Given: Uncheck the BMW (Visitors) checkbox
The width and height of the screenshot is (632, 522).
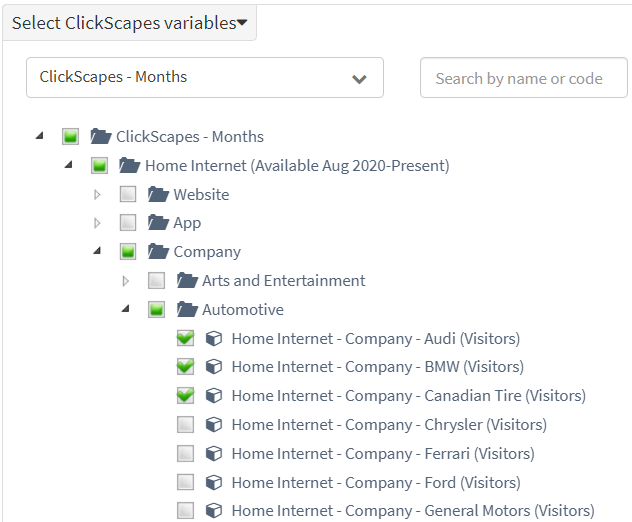Looking at the screenshot, I should 185,366.
